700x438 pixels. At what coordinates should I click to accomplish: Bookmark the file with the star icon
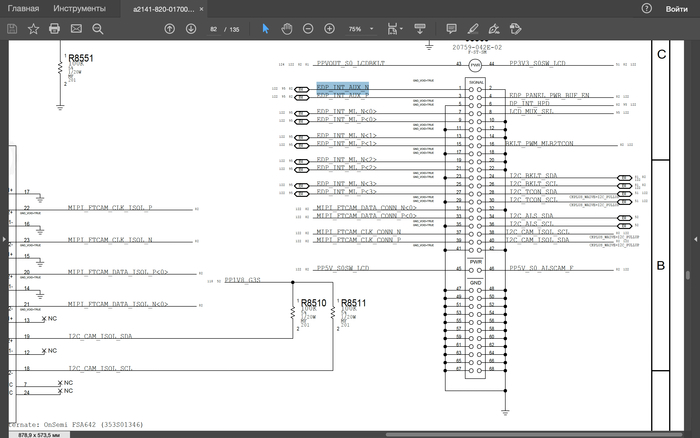pos(33,28)
